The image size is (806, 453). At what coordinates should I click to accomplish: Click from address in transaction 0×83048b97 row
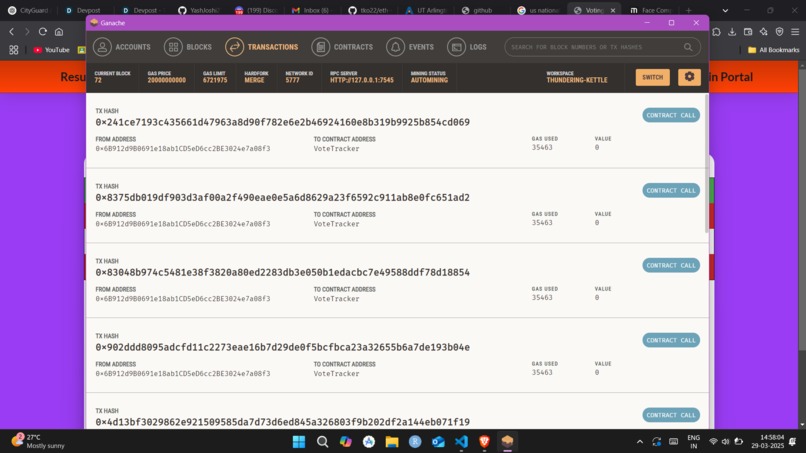pyautogui.click(x=182, y=299)
